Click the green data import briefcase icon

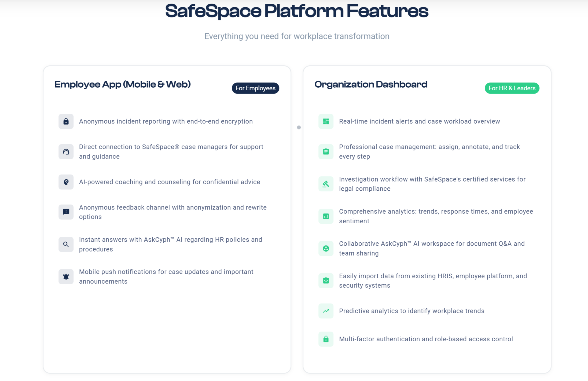pos(326,281)
